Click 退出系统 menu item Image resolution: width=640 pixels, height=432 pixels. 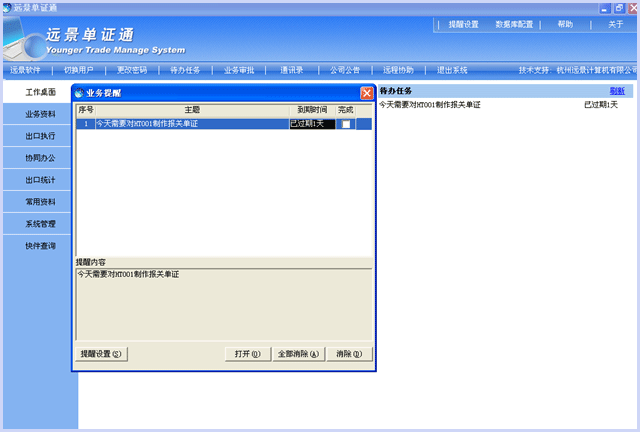point(452,70)
